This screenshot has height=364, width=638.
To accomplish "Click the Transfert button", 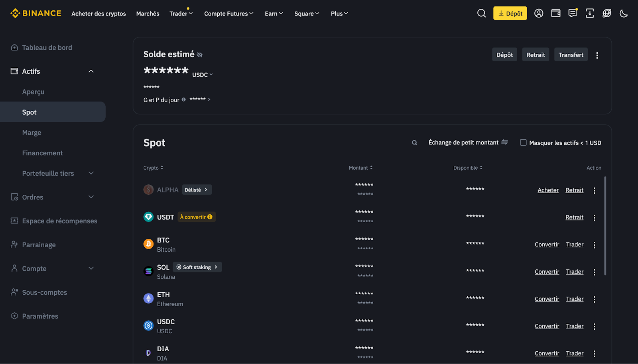I will point(571,55).
